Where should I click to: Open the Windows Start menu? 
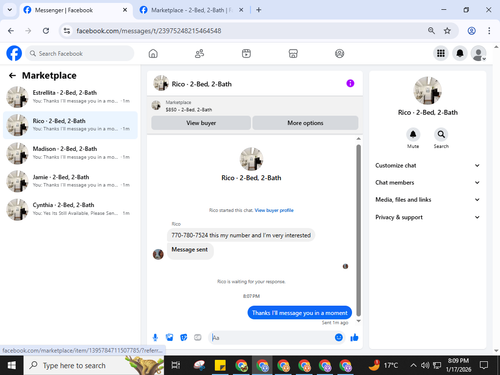(12, 366)
